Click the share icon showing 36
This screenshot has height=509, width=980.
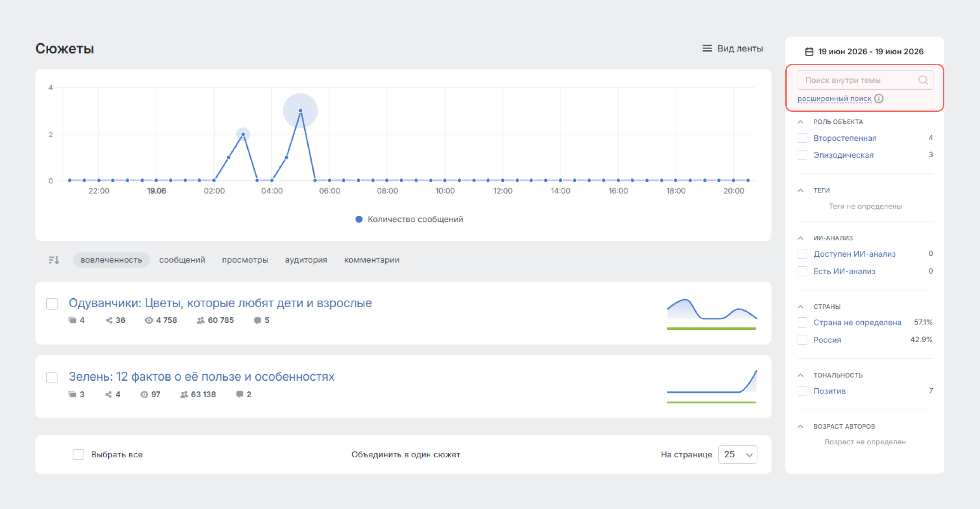pyautogui.click(x=109, y=320)
